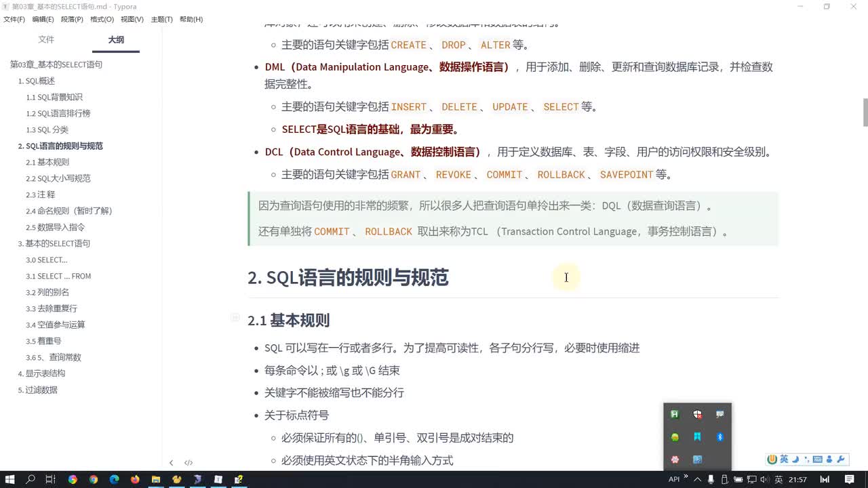Viewport: 868px width, 488px height.
Task: Open the 视图(V) menu
Action: [x=132, y=19]
